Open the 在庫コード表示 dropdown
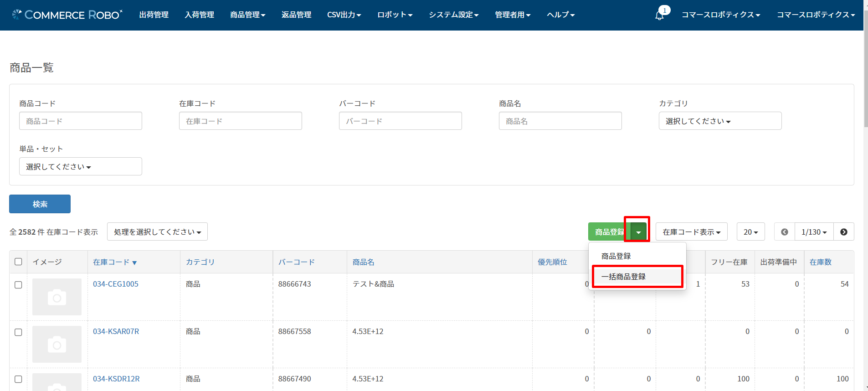Screen dimensions: 868x391 point(692,232)
